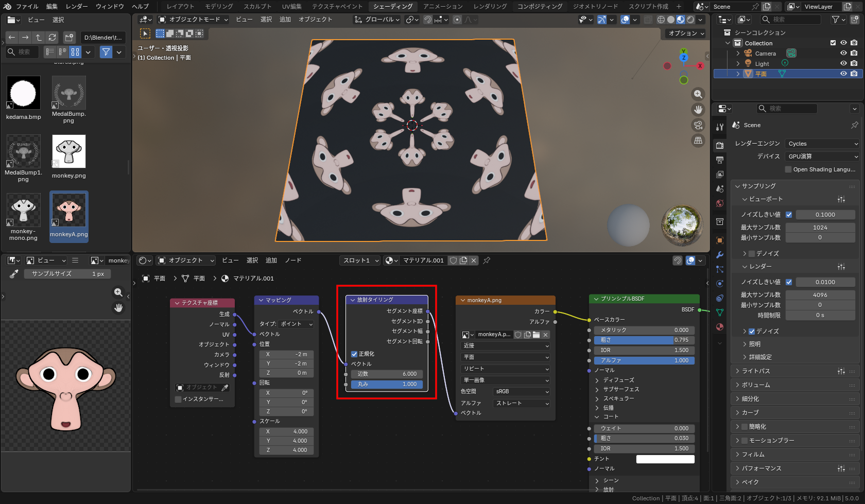The height and width of the screenshot is (504, 865).
Task: Unlink material with X in node header
Action: tap(474, 260)
